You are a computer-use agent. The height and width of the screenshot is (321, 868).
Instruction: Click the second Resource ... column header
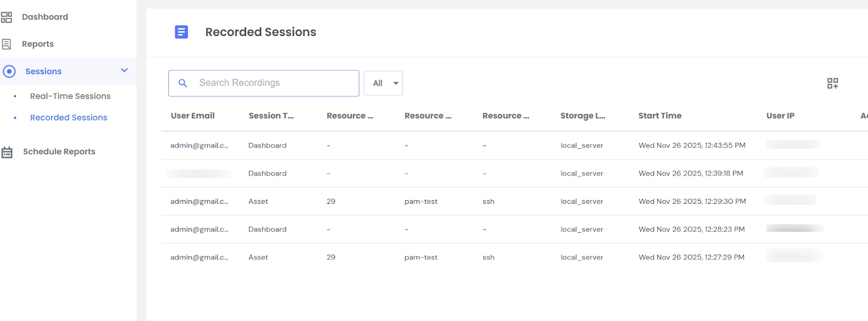(x=427, y=116)
